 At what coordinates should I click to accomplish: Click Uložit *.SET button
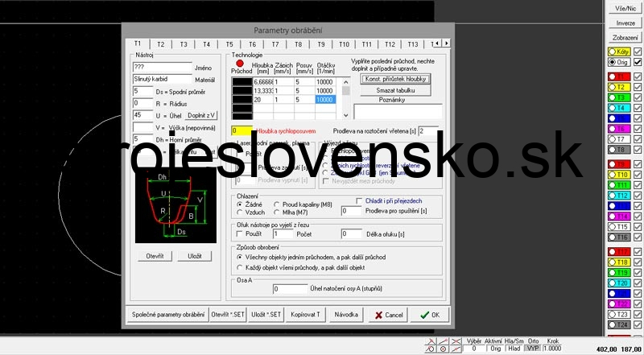click(x=266, y=315)
